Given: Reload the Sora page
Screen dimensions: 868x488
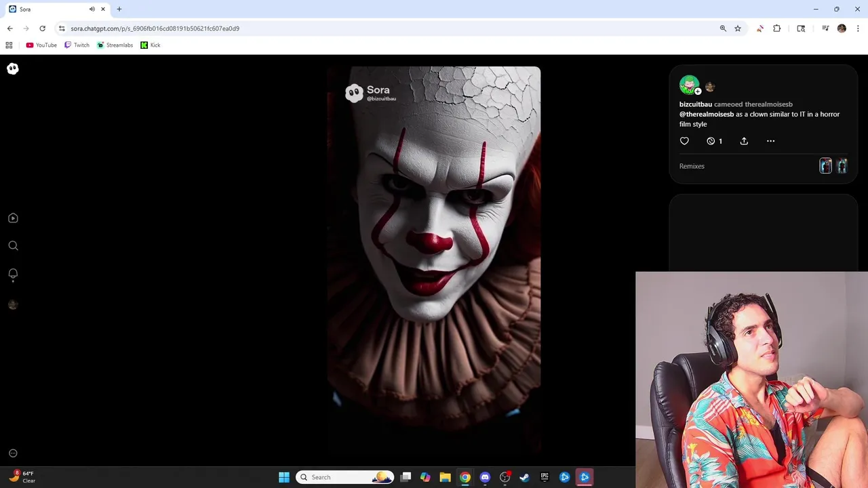Looking at the screenshot, I should click(x=42, y=28).
